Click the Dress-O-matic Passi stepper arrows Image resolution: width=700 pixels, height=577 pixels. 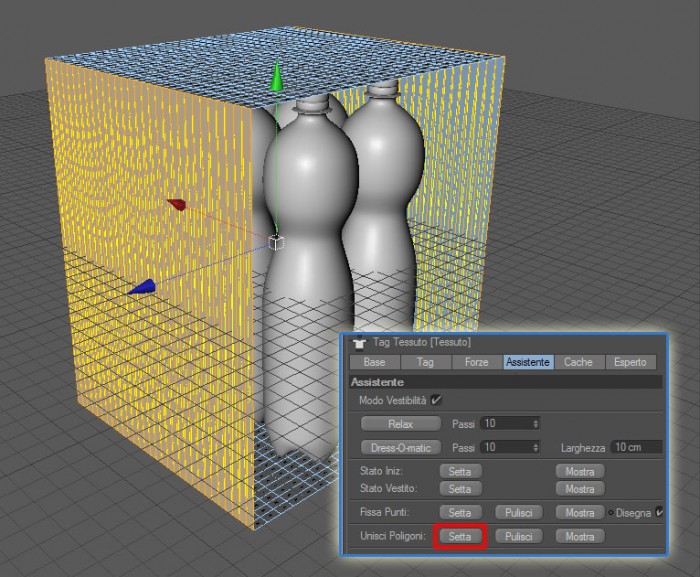pos(535,447)
